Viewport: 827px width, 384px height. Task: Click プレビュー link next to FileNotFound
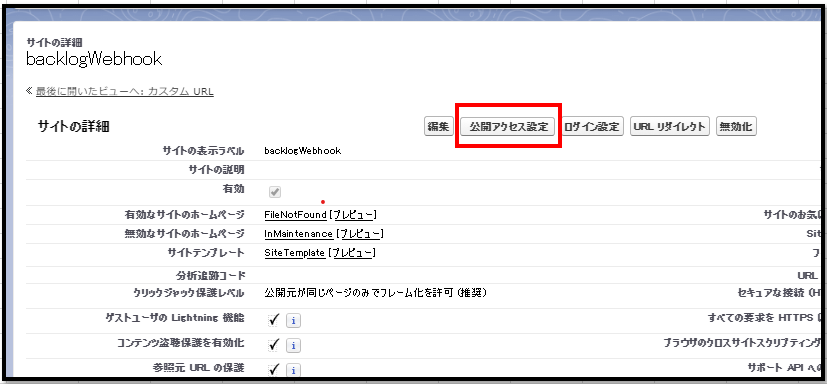click(354, 215)
